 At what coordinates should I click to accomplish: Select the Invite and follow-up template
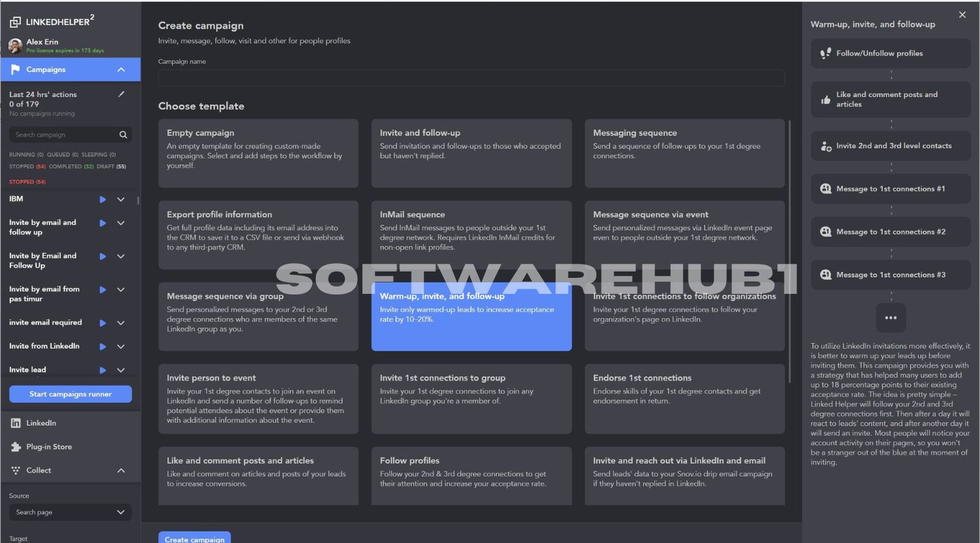(x=471, y=153)
